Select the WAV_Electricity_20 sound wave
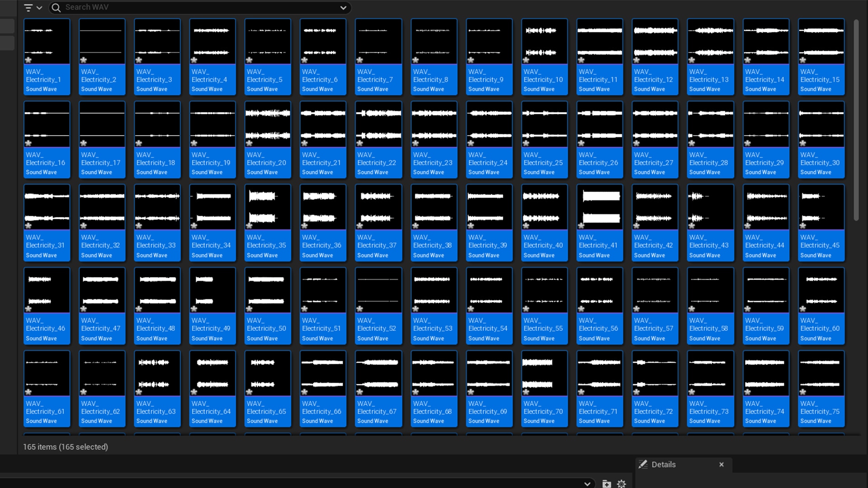 coord(268,125)
